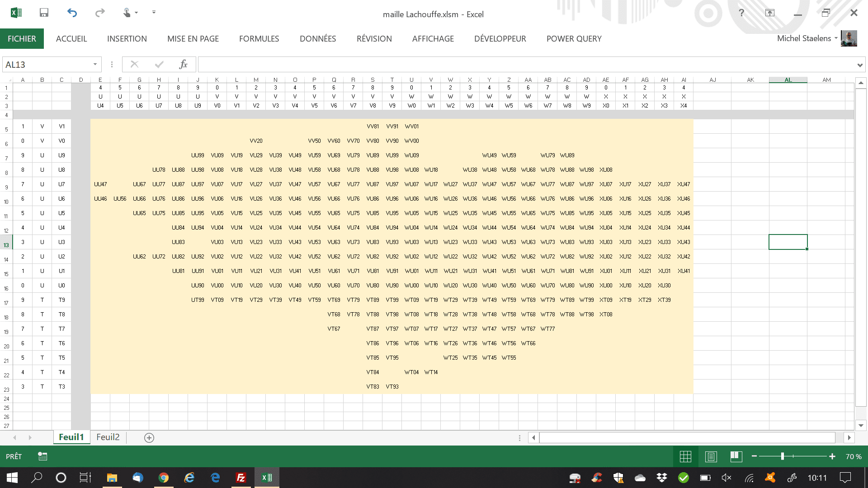
Task: Open FileZilla from the taskbar
Action: 241,478
